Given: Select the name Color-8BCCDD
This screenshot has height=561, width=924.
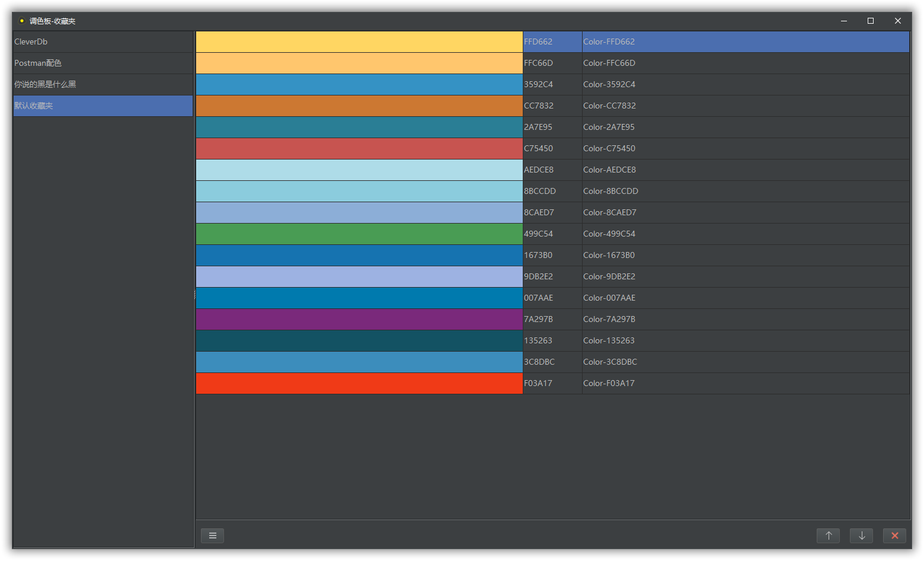Looking at the screenshot, I should point(746,191).
